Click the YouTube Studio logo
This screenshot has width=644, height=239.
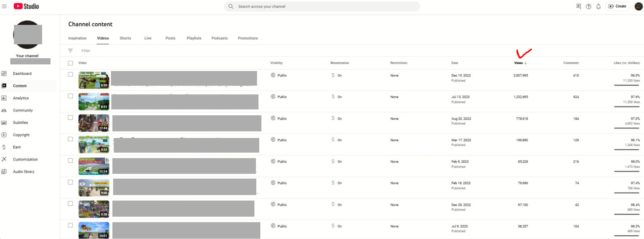[26, 6]
